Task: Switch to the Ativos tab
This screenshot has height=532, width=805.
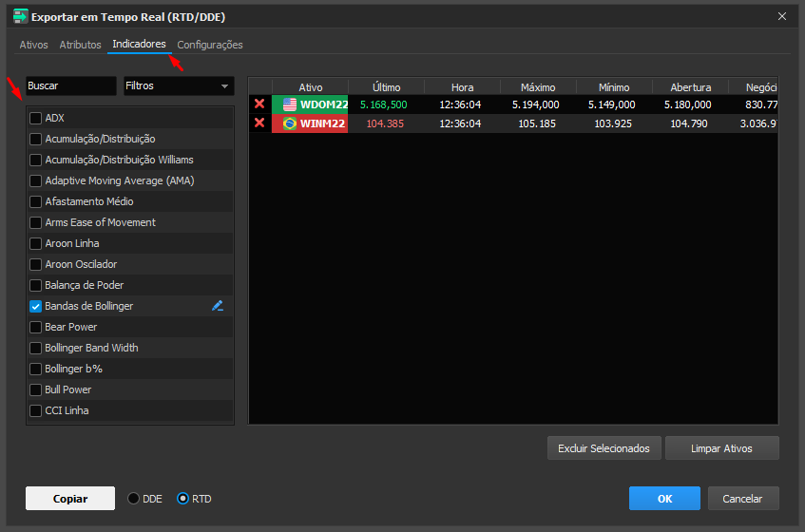Action: [x=33, y=45]
